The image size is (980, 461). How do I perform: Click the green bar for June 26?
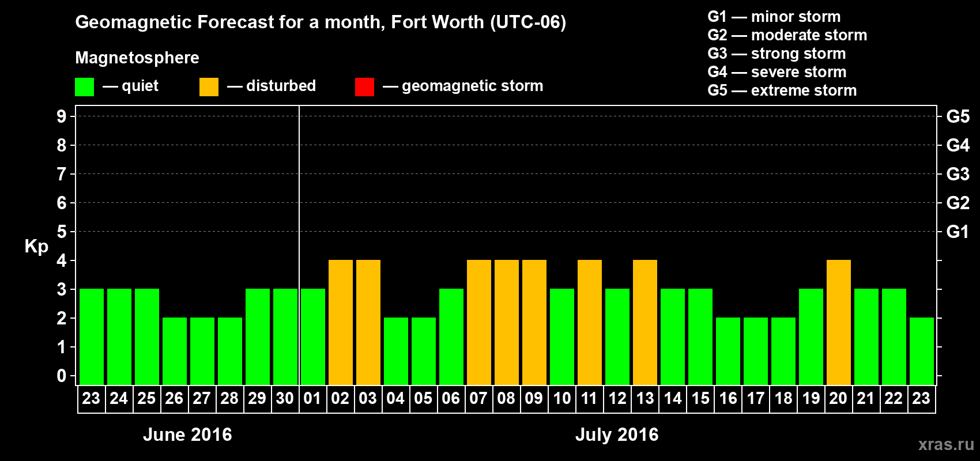[175, 351]
